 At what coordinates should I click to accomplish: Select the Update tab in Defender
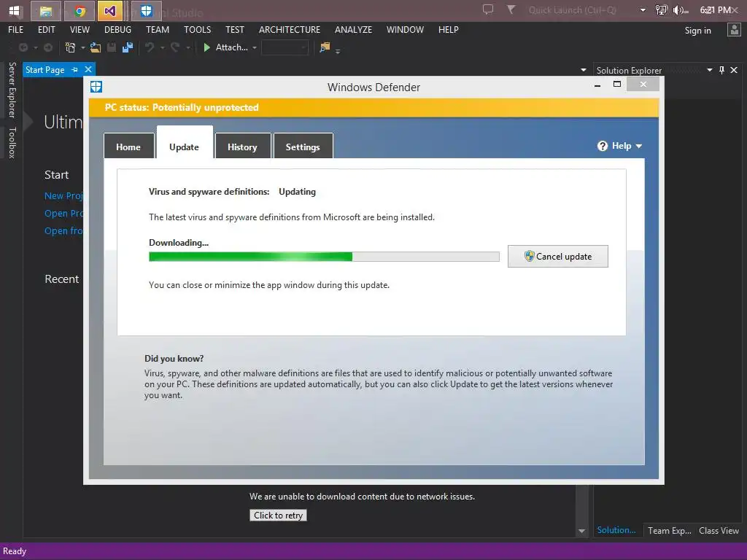185,143
